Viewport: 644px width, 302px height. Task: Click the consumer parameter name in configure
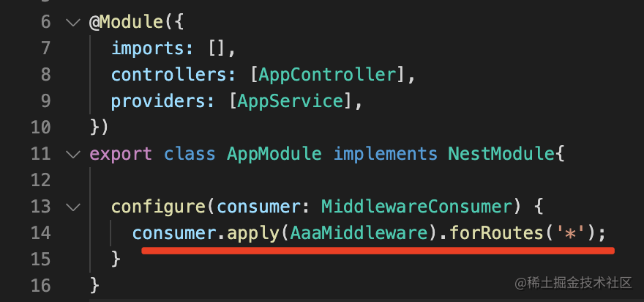point(258,207)
